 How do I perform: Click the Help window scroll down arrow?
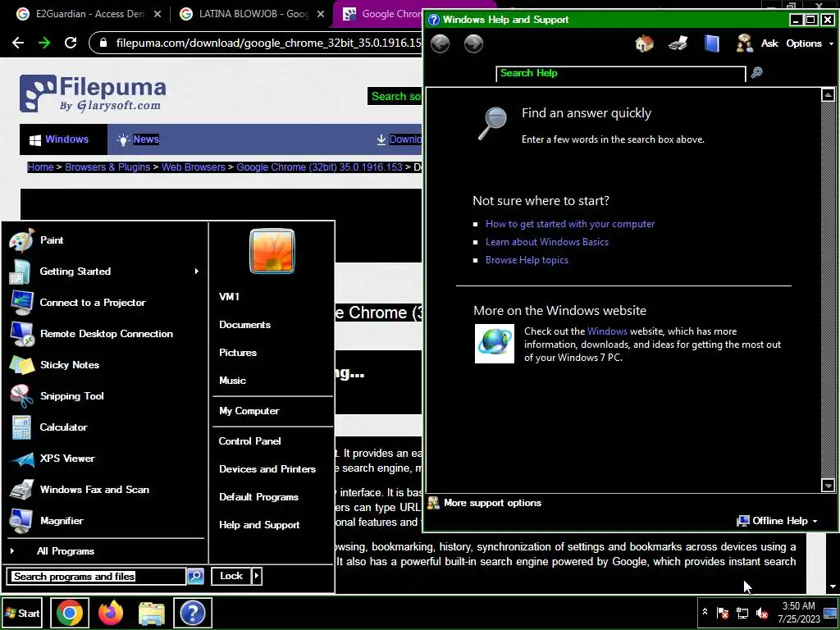tap(828, 486)
